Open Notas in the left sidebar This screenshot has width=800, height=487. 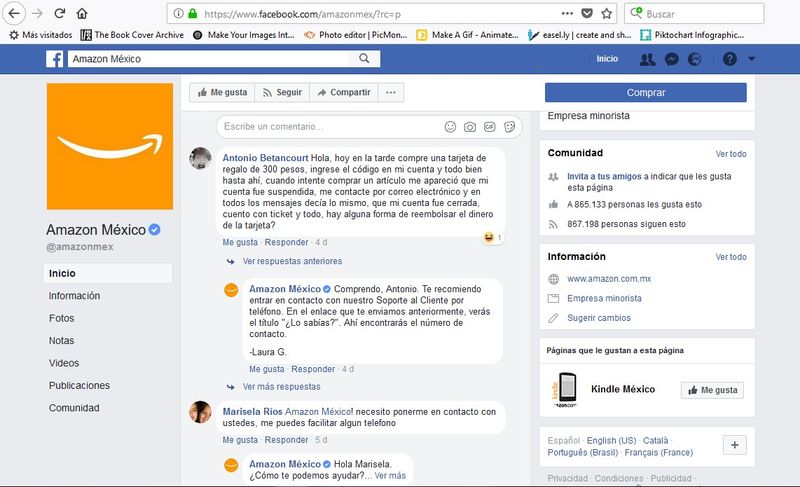click(62, 341)
